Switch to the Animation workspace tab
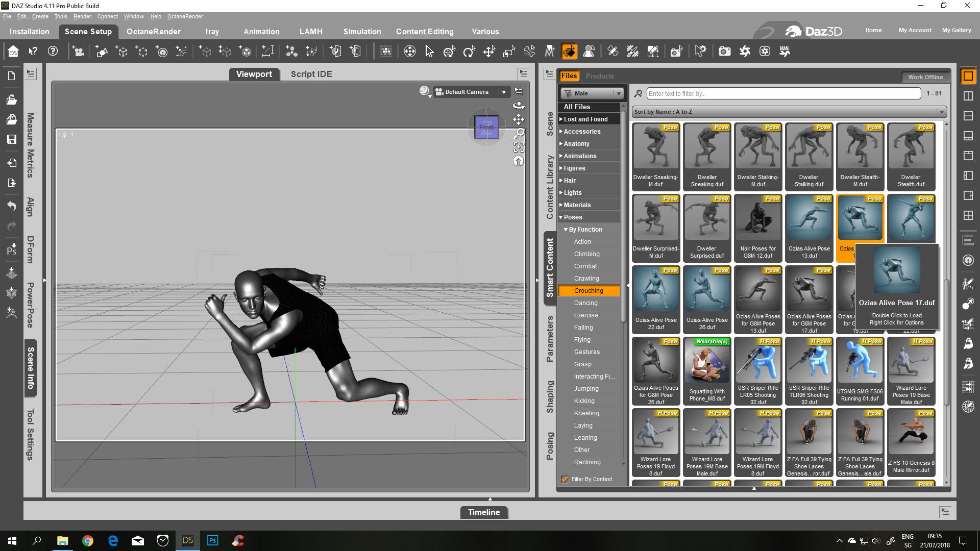 tap(261, 32)
